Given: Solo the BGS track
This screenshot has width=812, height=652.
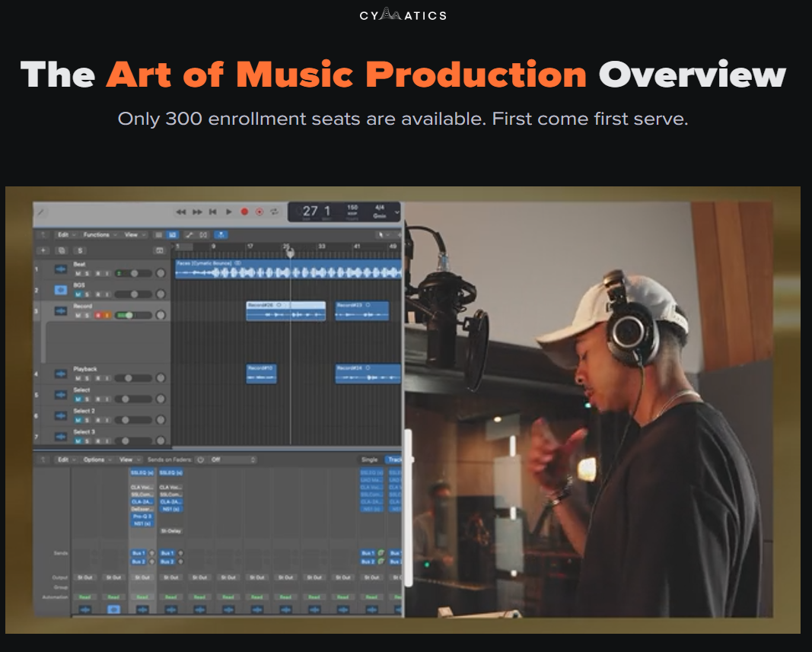Looking at the screenshot, I should point(88,294).
